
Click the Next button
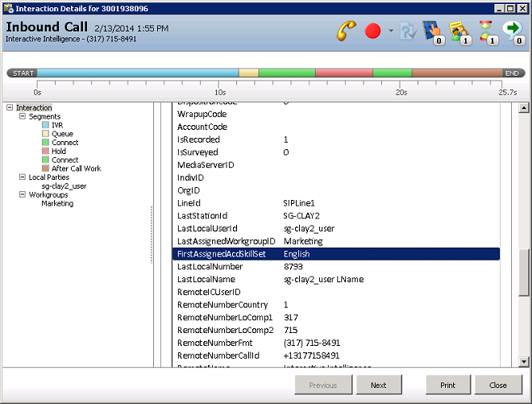[x=378, y=385]
